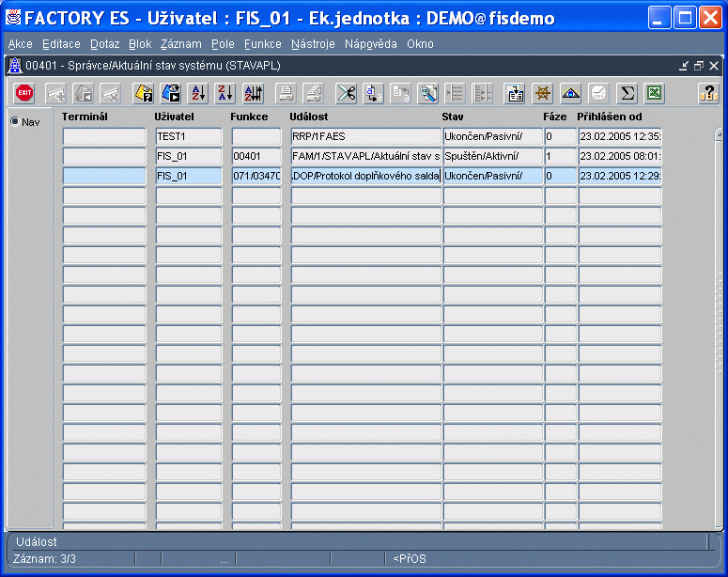Screen dimensions: 728x577
Task: Click the magnifier search document icon
Action: coord(428,93)
